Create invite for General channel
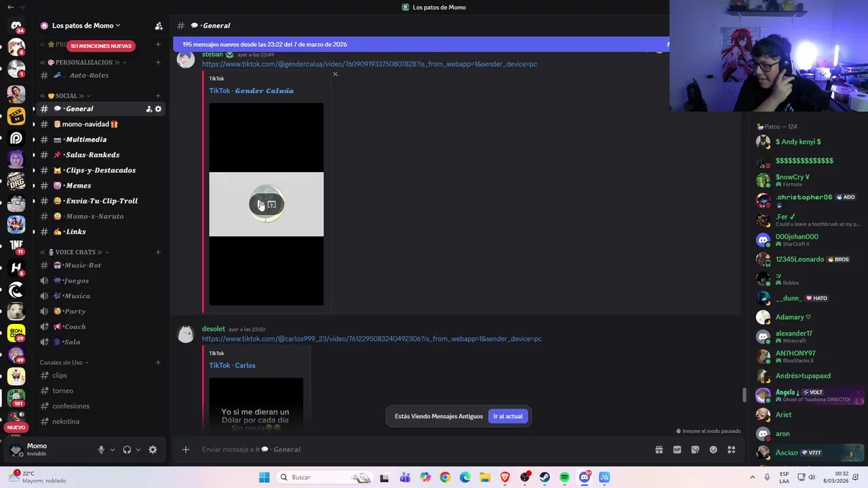Viewport: 868px width, 488px height. pos(149,109)
